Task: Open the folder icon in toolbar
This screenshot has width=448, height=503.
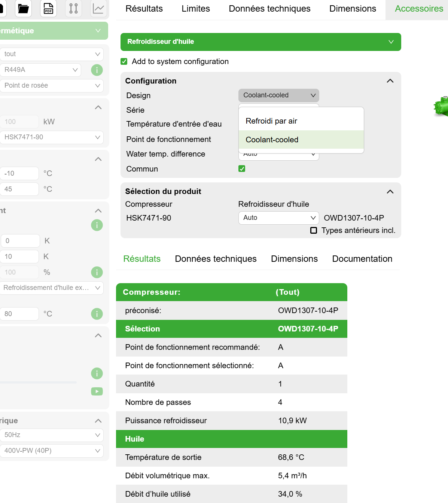Action: click(x=23, y=8)
